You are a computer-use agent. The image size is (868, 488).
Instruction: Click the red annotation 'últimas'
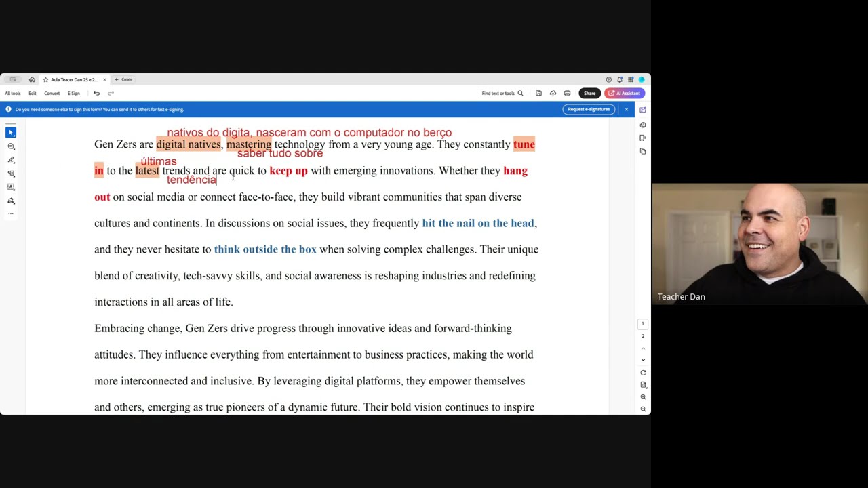coord(159,161)
